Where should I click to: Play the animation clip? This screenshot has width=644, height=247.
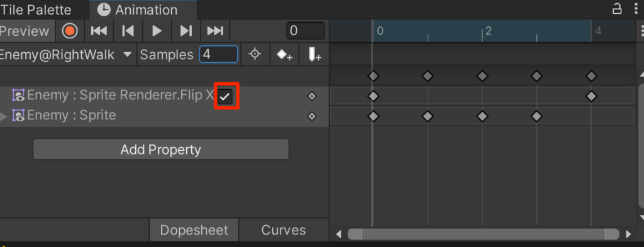pyautogui.click(x=157, y=31)
